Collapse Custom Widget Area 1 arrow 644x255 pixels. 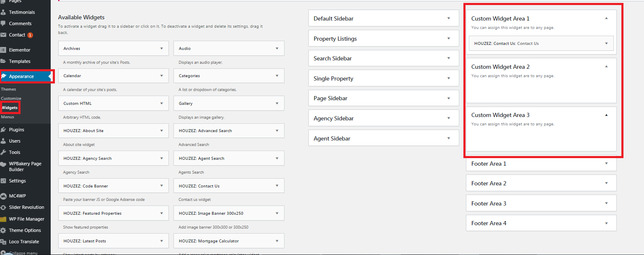606,18
